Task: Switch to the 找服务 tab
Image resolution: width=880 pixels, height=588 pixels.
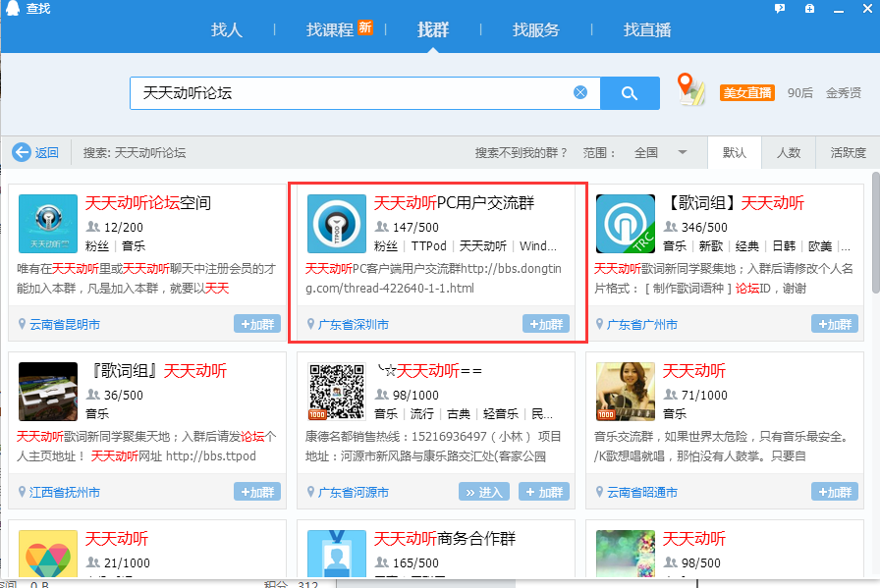Action: pyautogui.click(x=536, y=29)
